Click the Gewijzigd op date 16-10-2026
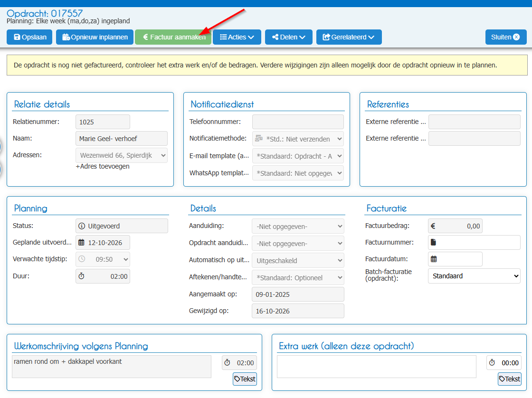Viewport: 532px width, 398px height. coord(298,311)
